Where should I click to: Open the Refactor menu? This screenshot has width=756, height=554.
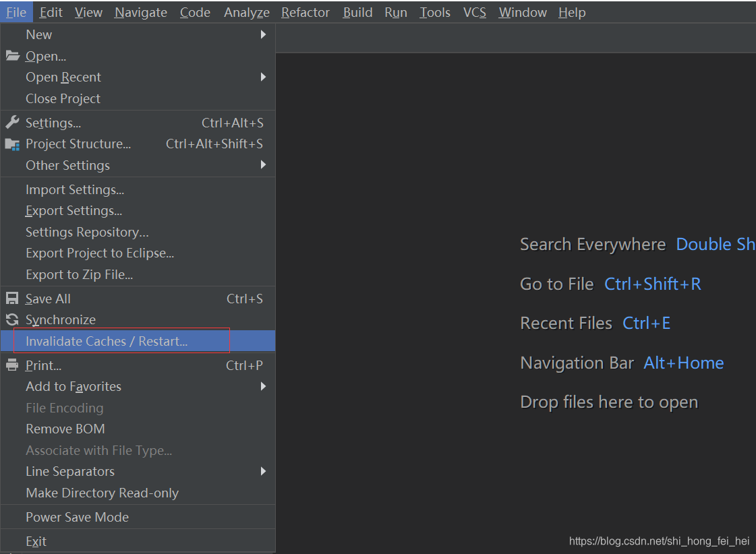306,12
